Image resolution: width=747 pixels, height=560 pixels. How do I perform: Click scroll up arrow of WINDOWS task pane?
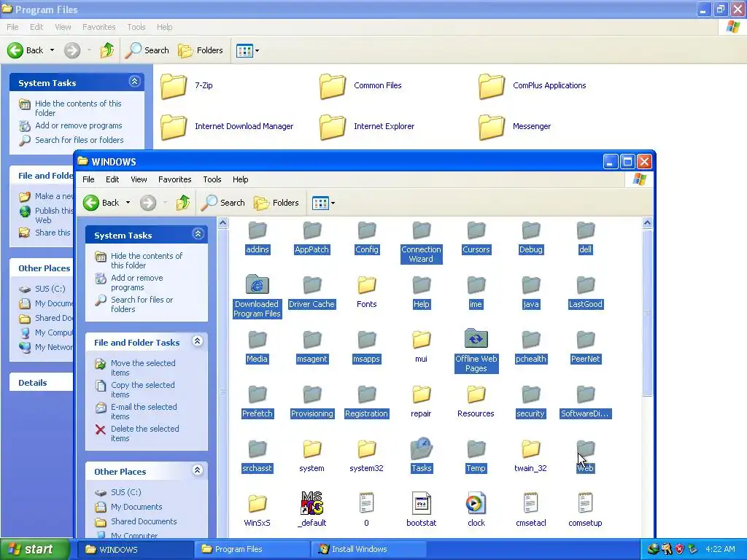point(223,223)
